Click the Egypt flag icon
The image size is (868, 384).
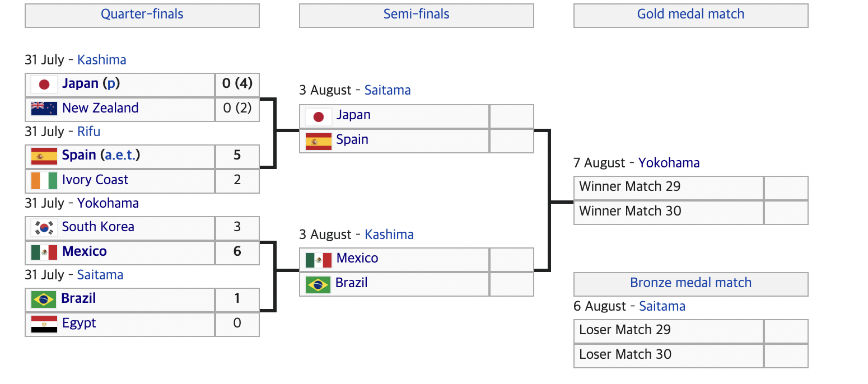44,324
